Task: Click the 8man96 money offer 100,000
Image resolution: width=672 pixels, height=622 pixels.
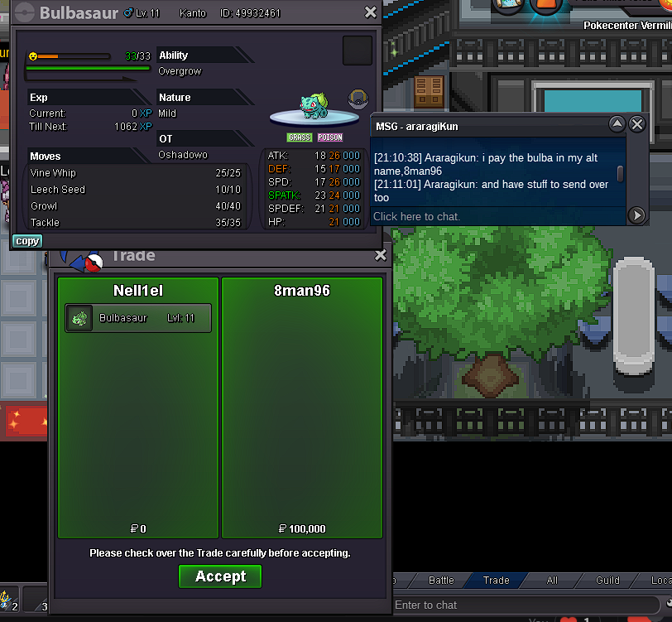Action: 302,529
